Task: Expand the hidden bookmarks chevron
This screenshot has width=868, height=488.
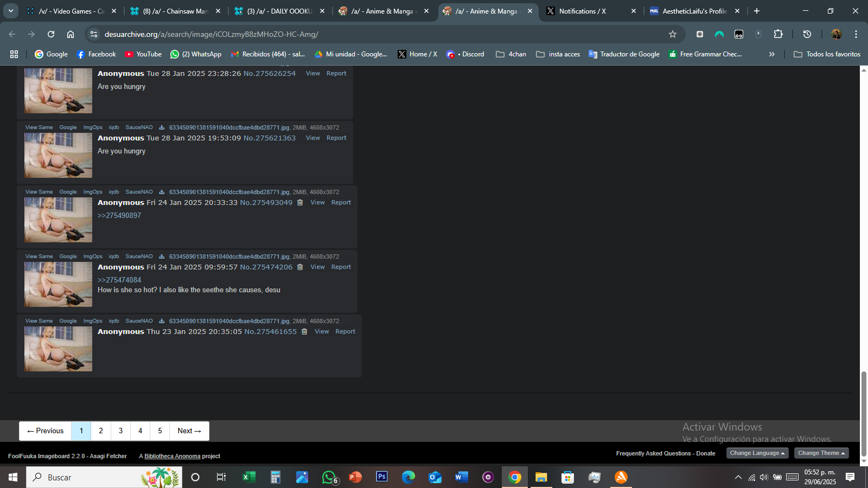Action: [772, 54]
